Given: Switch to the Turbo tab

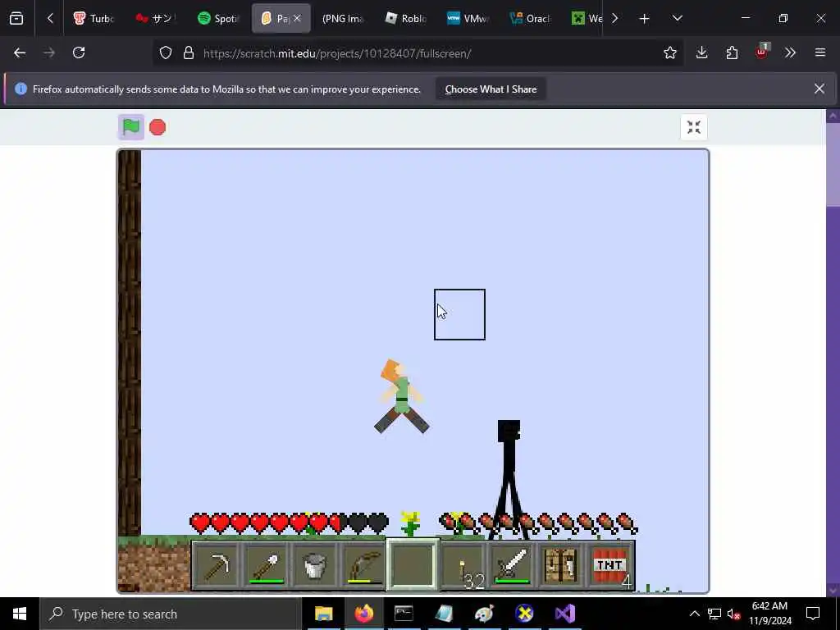Looking at the screenshot, I should [x=94, y=18].
